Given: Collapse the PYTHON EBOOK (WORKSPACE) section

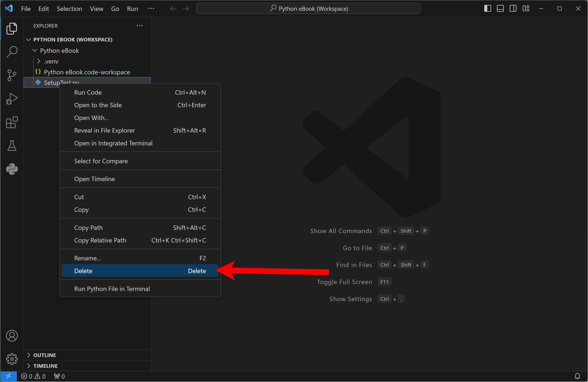Looking at the screenshot, I should pos(87,40).
